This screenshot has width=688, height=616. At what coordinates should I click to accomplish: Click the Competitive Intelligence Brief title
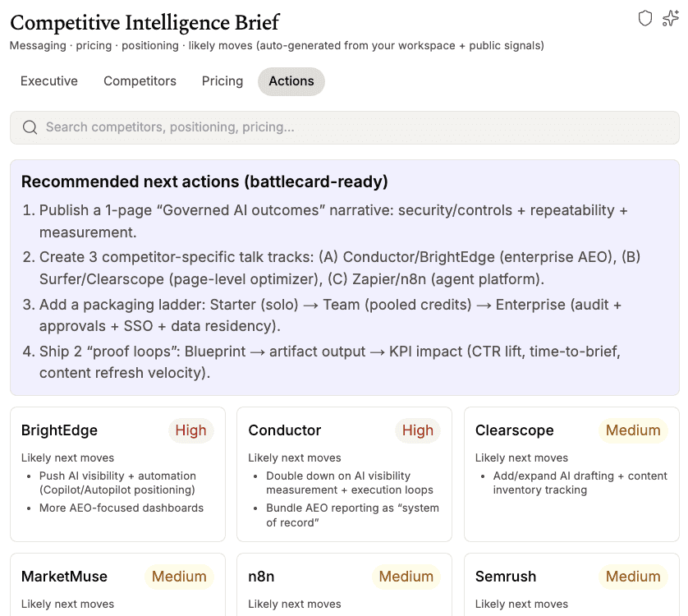pos(144,22)
